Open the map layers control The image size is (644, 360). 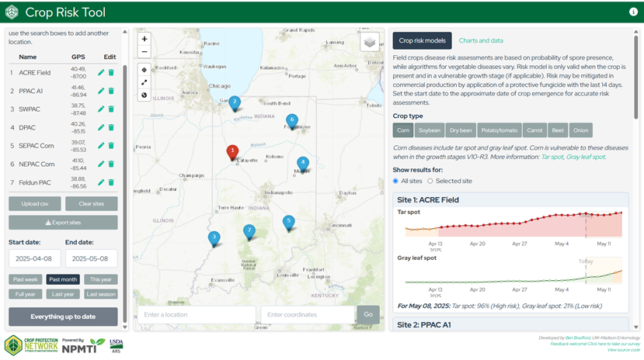click(x=371, y=41)
